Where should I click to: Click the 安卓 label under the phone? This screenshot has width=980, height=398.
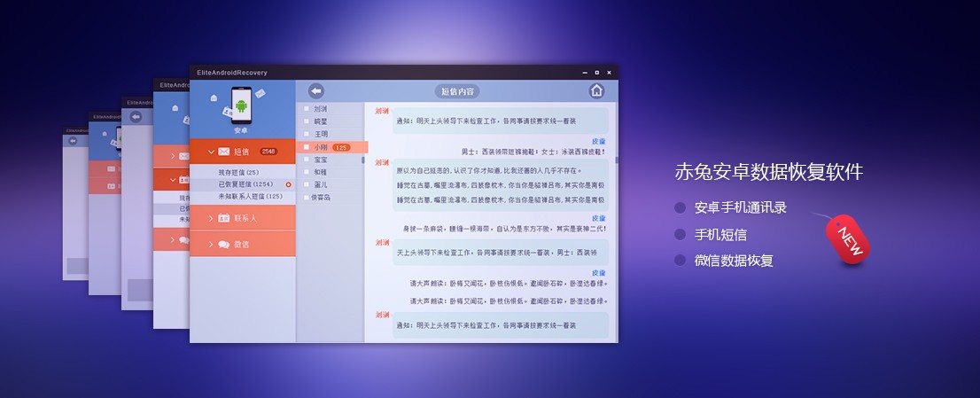[x=241, y=130]
